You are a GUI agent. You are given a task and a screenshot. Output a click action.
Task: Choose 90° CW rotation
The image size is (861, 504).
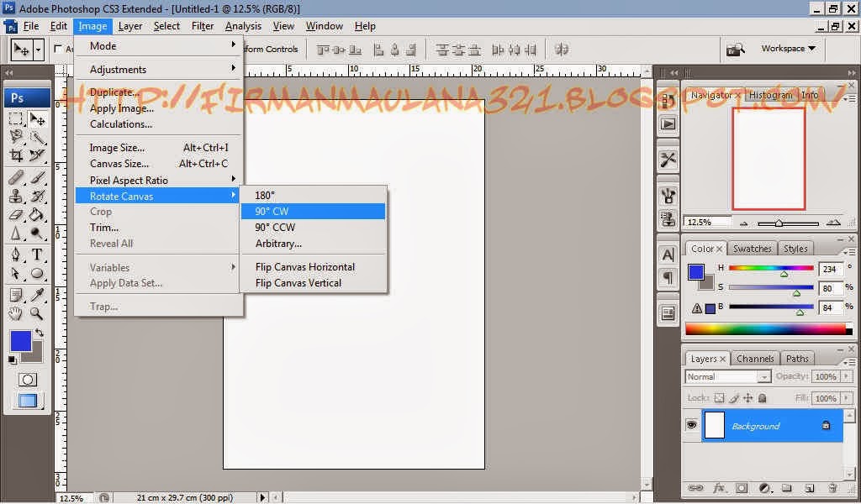click(x=313, y=211)
